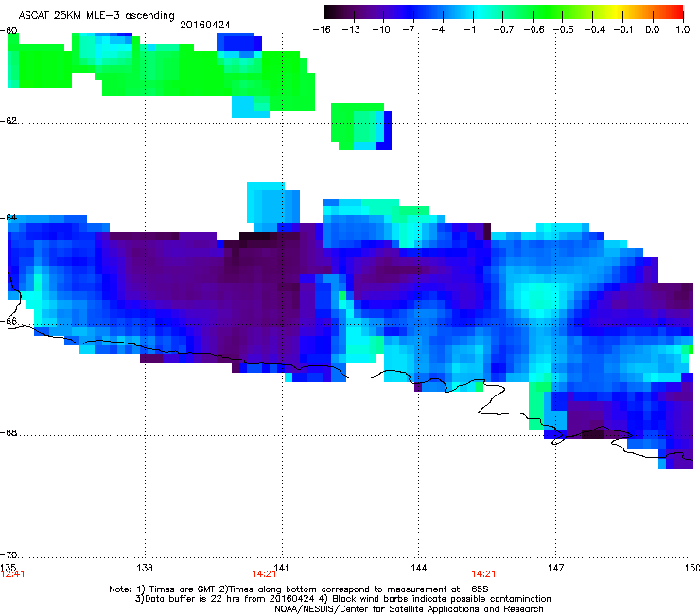Click the date label 20160424
The height and width of the screenshot is (615, 700).
[x=205, y=25]
